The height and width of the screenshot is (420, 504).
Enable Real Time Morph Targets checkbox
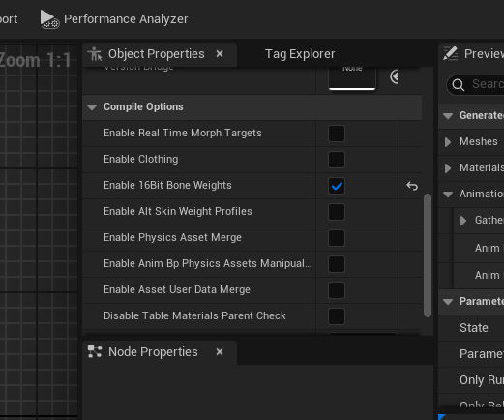(337, 134)
